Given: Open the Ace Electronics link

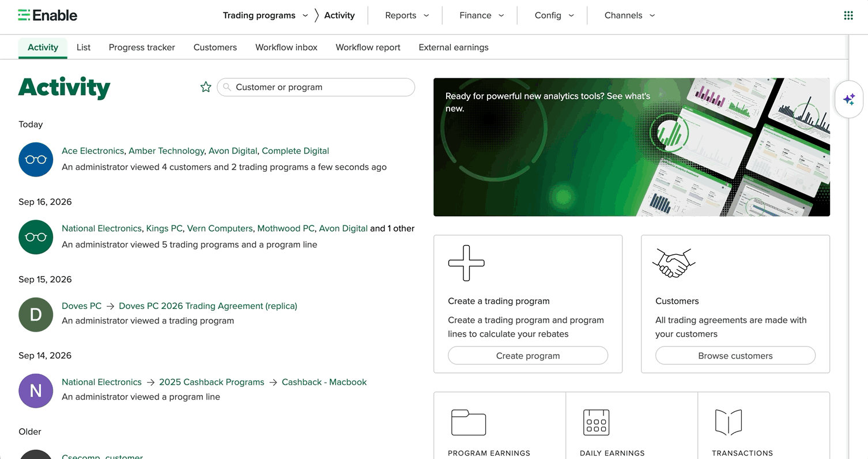Looking at the screenshot, I should (93, 151).
